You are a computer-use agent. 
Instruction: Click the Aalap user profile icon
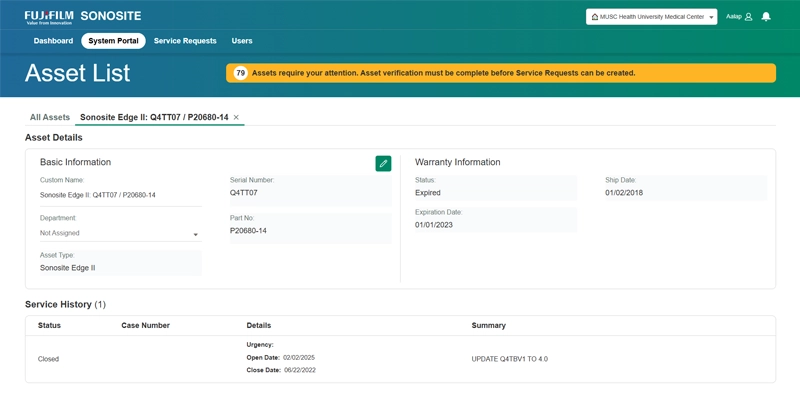click(x=748, y=17)
